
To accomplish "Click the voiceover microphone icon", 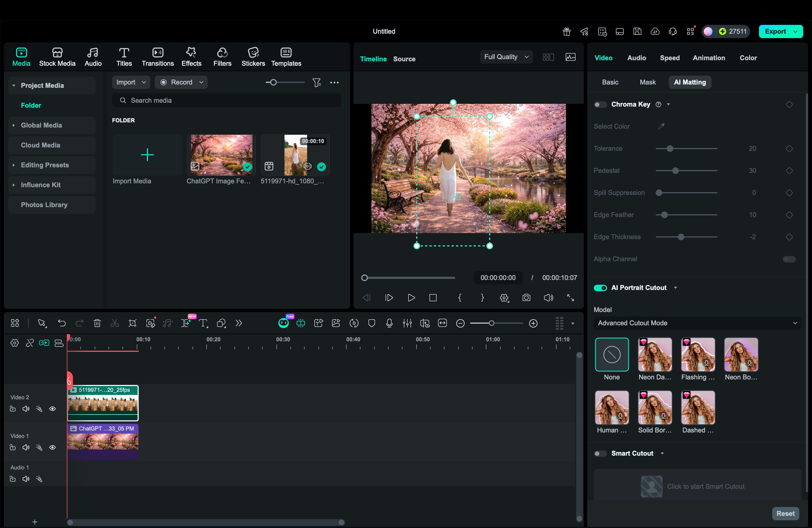I will pyautogui.click(x=389, y=323).
